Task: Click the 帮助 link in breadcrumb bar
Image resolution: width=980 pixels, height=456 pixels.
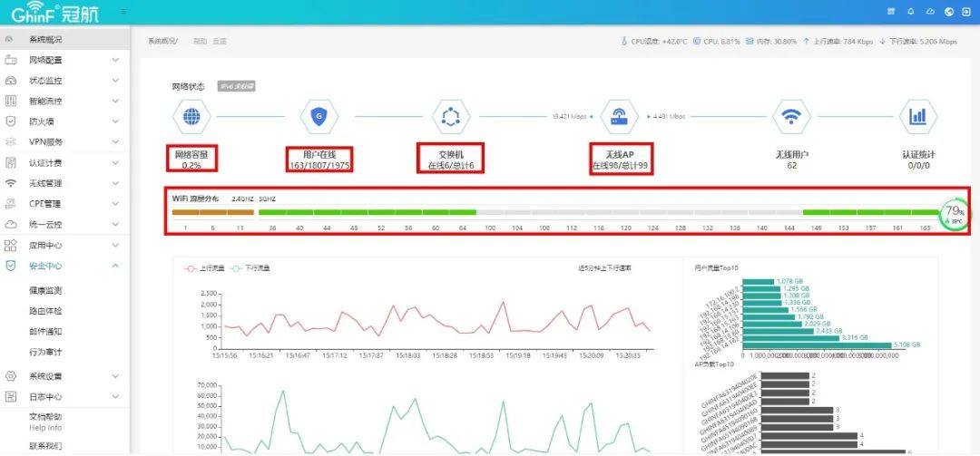Action: (x=200, y=41)
